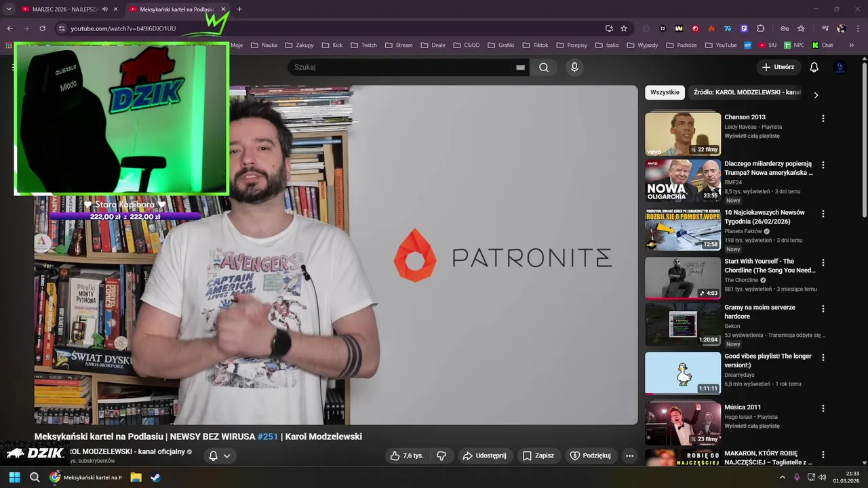Viewport: 868px width, 488px height.
Task: Click the Podziękuj thanks button
Action: (x=590, y=455)
